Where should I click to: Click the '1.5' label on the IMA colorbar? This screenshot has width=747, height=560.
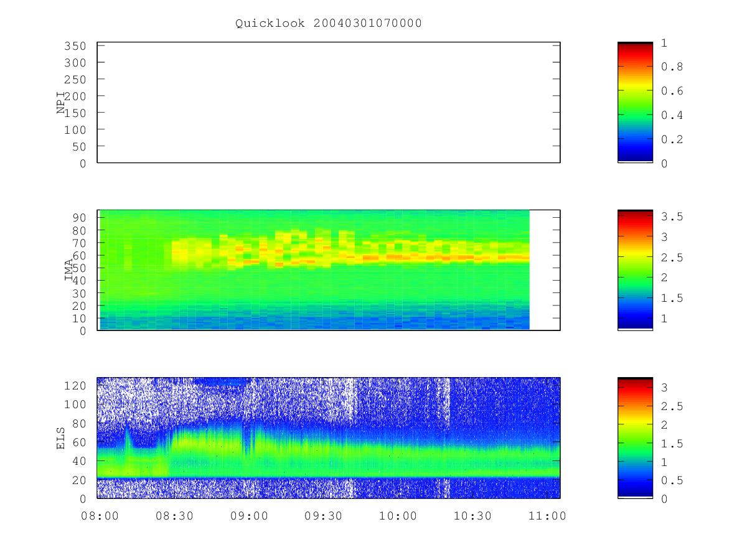672,298
